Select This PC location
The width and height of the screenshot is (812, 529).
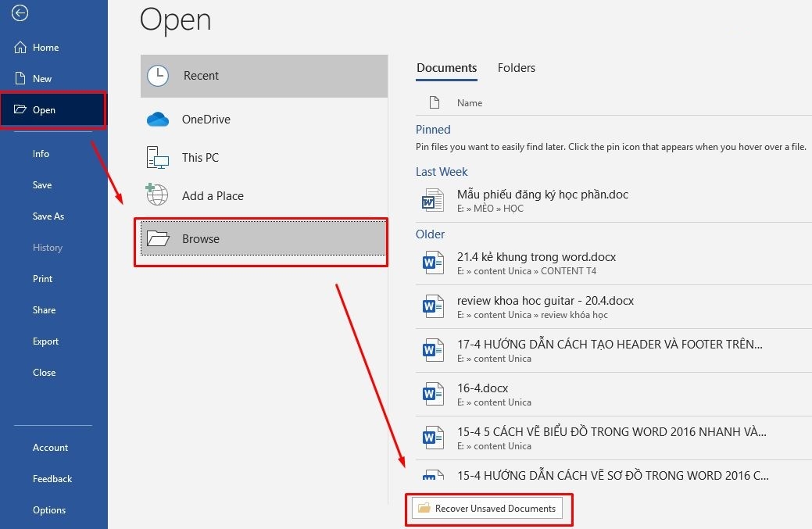tap(264, 157)
